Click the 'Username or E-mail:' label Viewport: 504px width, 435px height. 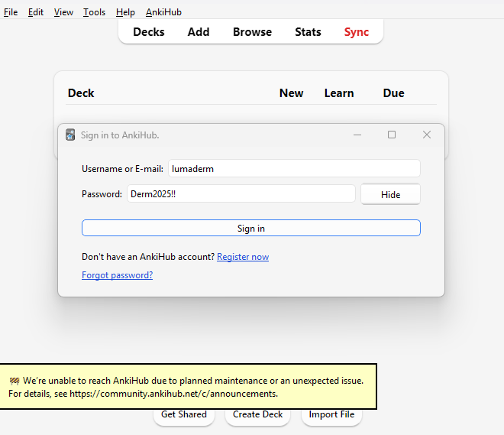pos(122,169)
